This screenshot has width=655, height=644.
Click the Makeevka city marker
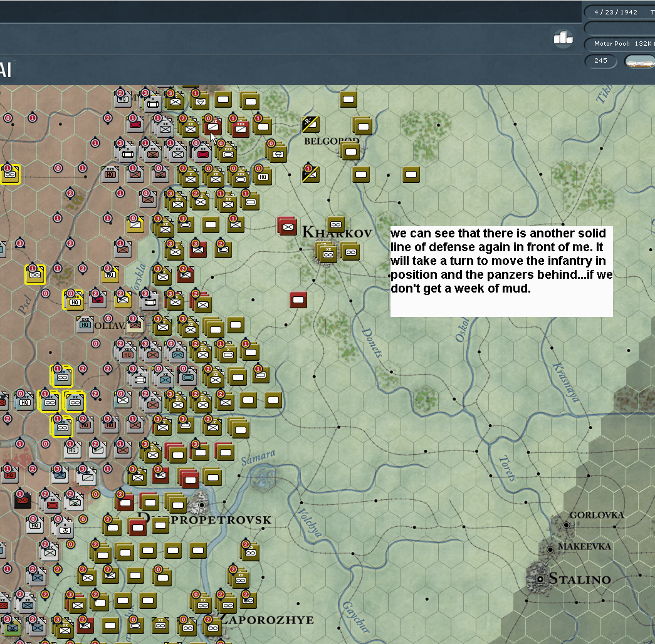click(x=550, y=549)
